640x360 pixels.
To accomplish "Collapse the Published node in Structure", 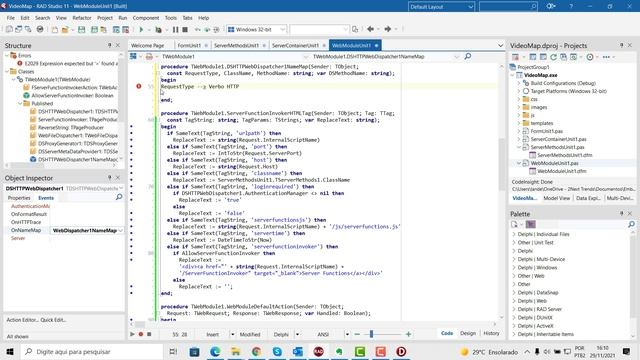I will tap(20, 104).
